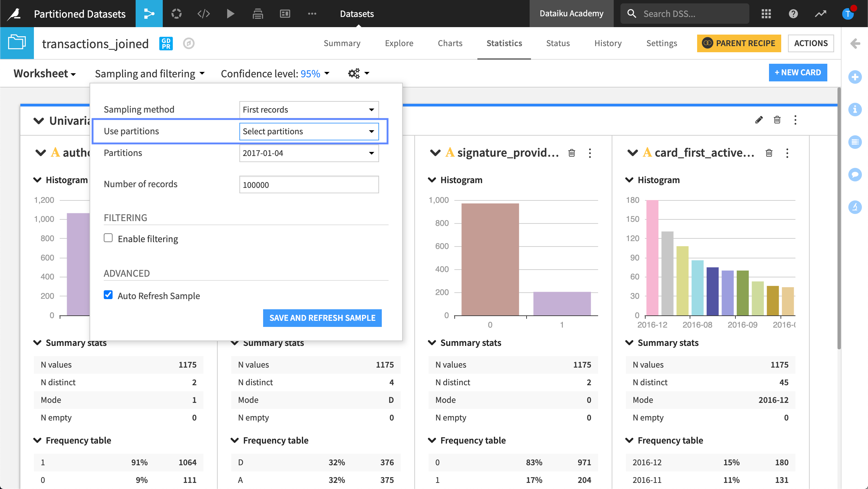Open the code notebooks icon
The height and width of the screenshot is (489, 868).
[203, 14]
